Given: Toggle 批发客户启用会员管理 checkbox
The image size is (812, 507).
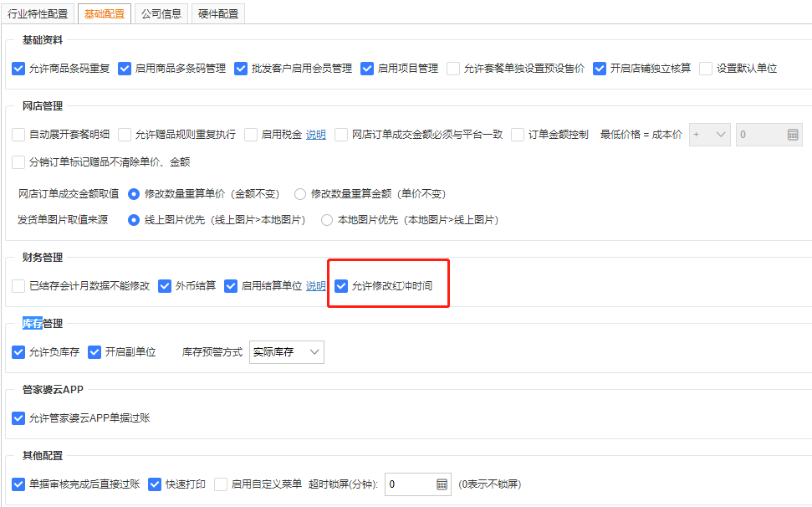Looking at the screenshot, I should 241,69.
